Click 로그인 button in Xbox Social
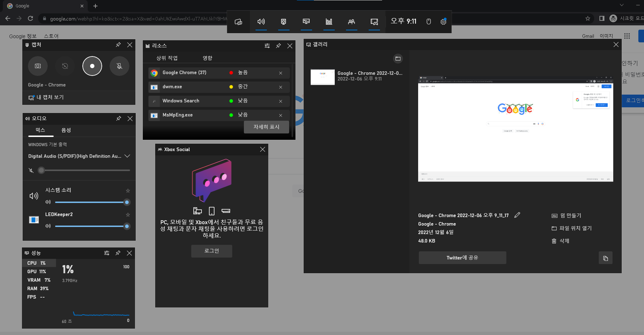Screen dimensions: 644x335 pos(212,251)
